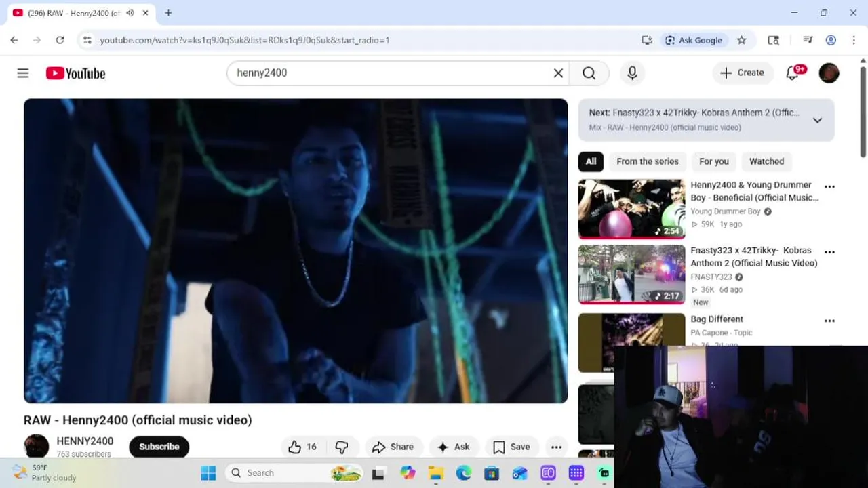Screen dimensions: 868x488
Task: Open more actions menu below the video
Action: click(x=556, y=447)
